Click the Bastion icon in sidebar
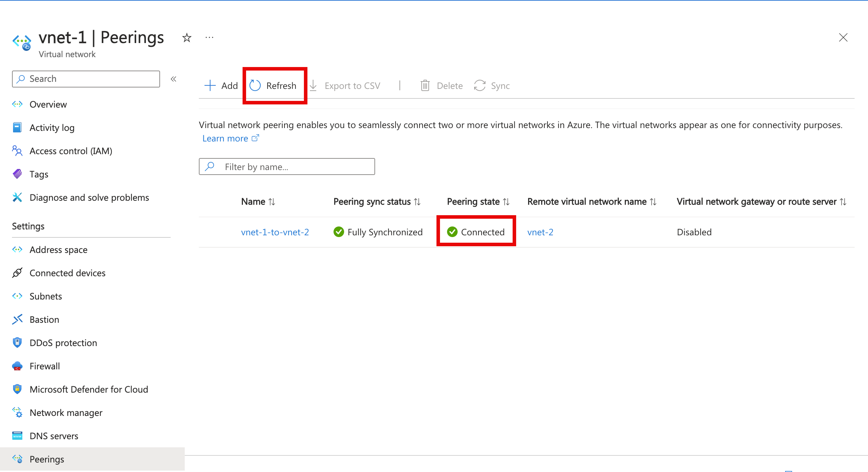Viewport: 868px width, 472px height. [17, 319]
